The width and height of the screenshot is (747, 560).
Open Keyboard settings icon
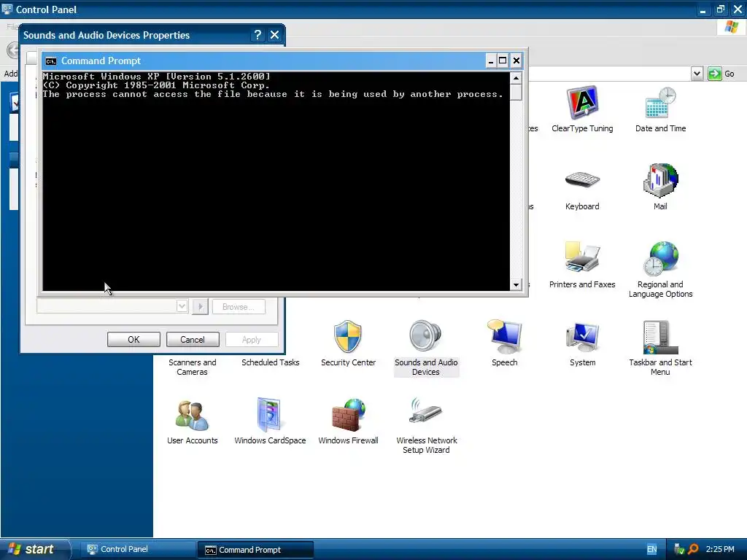click(x=582, y=187)
